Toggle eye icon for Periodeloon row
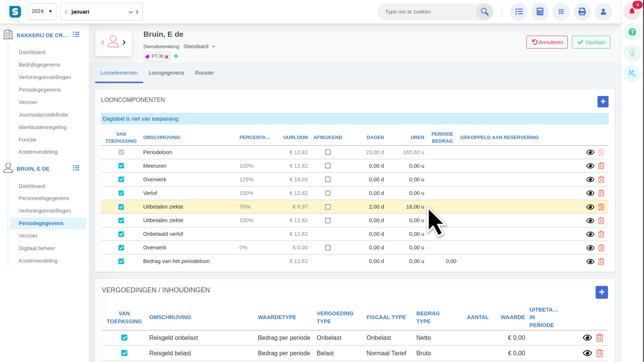644x362 pixels. coord(590,152)
